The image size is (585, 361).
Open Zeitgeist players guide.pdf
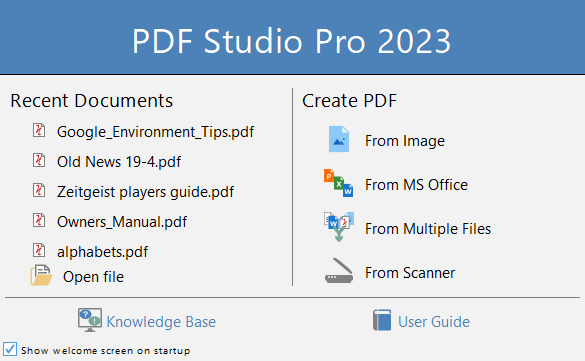click(145, 192)
